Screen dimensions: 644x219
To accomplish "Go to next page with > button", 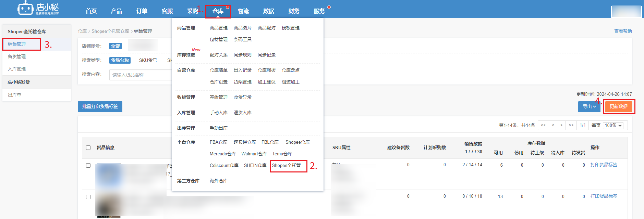I will coord(561,125).
